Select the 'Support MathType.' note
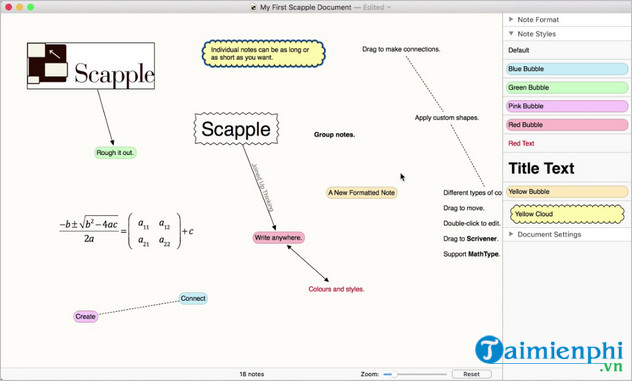Screen dimensions: 632x381 click(472, 254)
